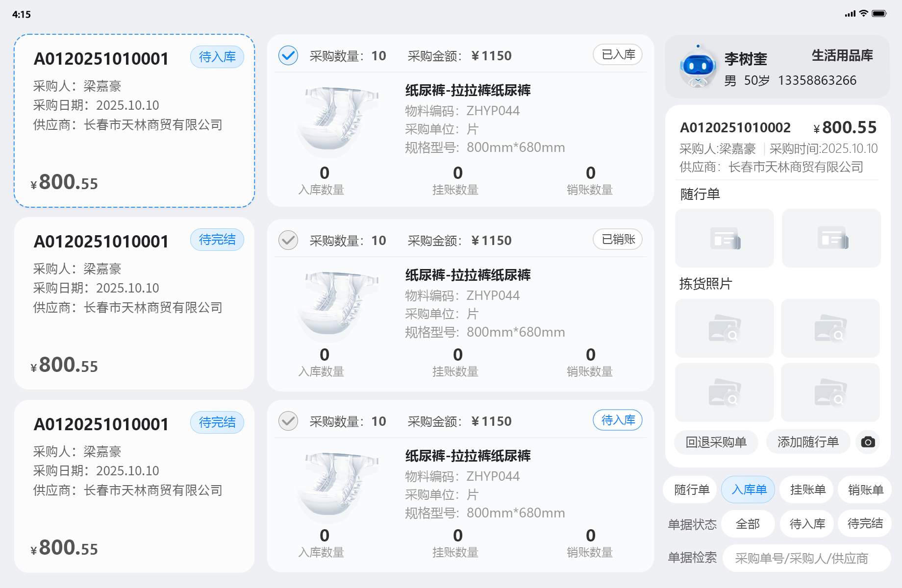902x588 pixels.
Task: Select the 销账单 tab
Action: [x=865, y=490]
